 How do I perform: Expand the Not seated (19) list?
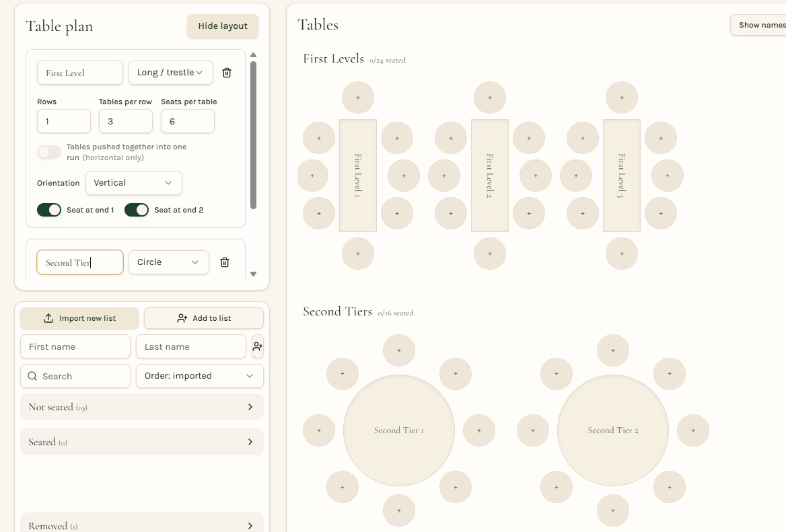[142, 407]
